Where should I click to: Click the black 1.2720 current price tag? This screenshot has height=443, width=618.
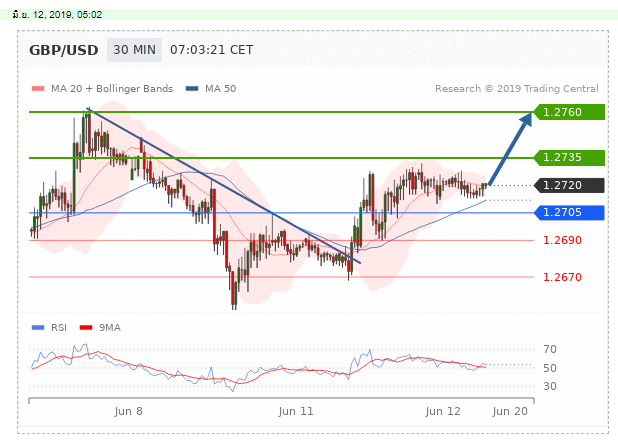click(x=569, y=185)
